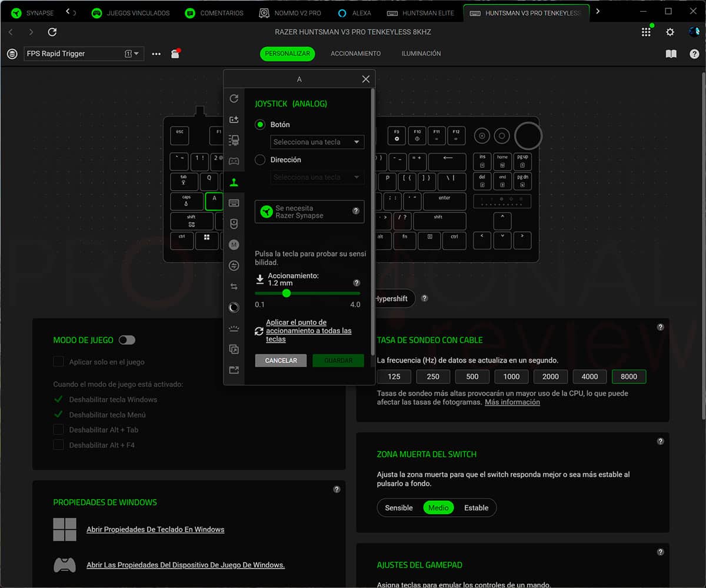Select the lighting switch icon in sidebar
This screenshot has height=588, width=706.
(234, 328)
